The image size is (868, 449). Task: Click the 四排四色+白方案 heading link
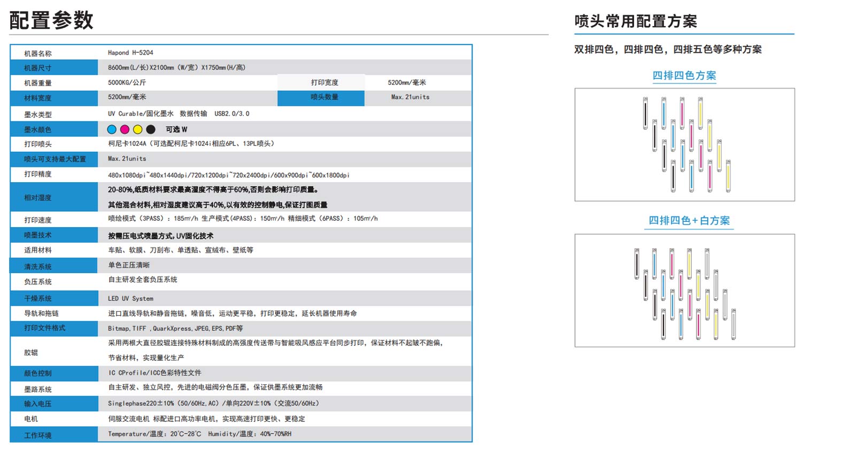(689, 221)
